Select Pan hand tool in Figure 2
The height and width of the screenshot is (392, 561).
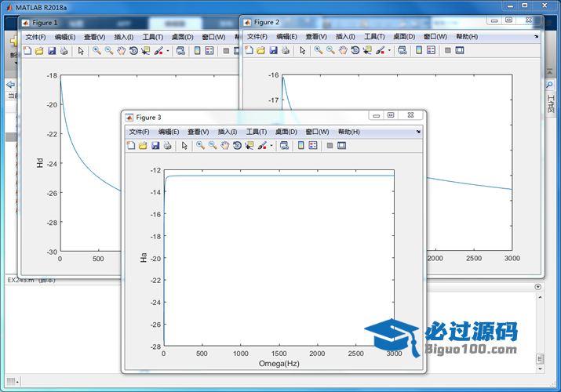click(x=343, y=50)
